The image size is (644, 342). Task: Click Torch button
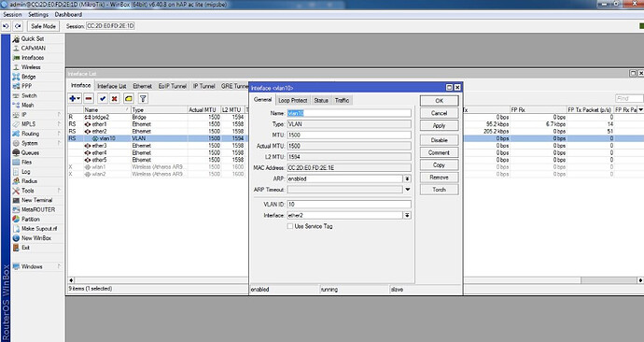tap(439, 190)
